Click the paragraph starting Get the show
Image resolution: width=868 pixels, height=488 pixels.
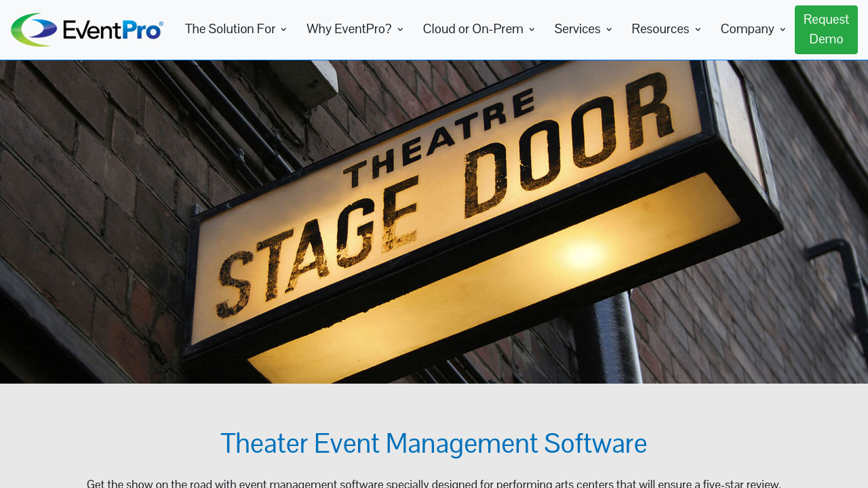pyautogui.click(x=434, y=483)
